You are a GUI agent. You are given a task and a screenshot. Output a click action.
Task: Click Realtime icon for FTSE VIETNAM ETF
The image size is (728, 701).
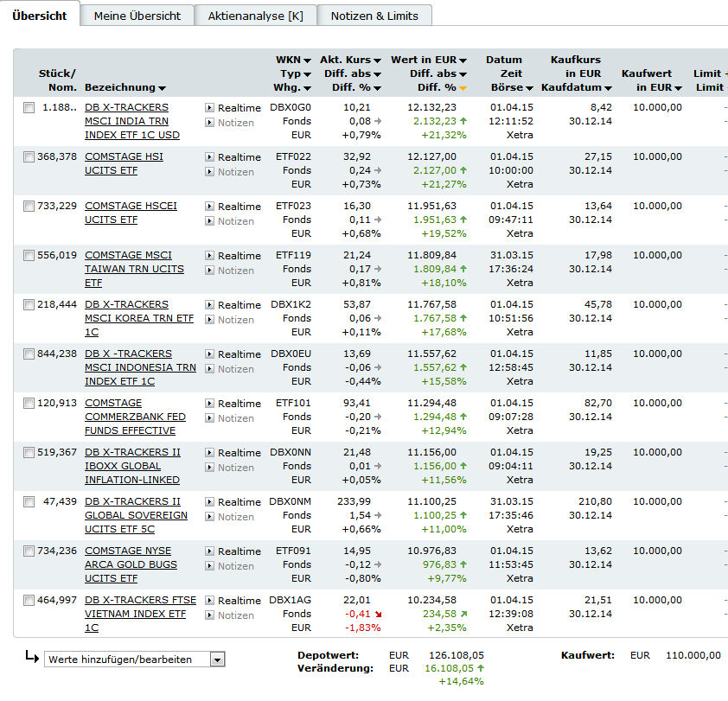(x=209, y=601)
